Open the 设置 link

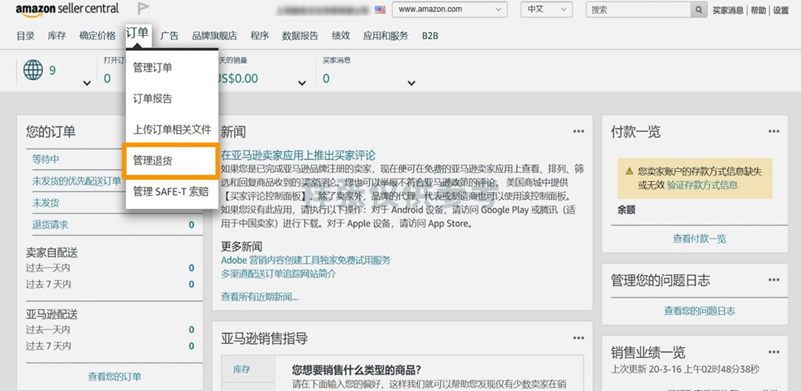click(x=781, y=10)
